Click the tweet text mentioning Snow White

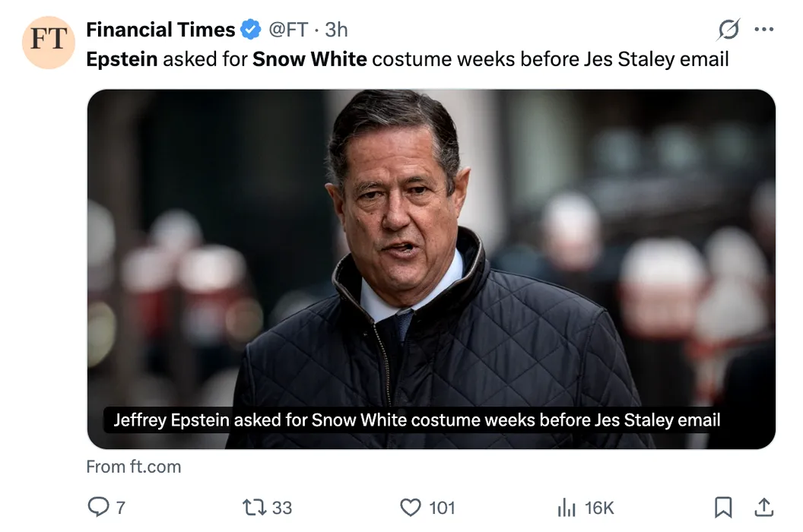[407, 59]
